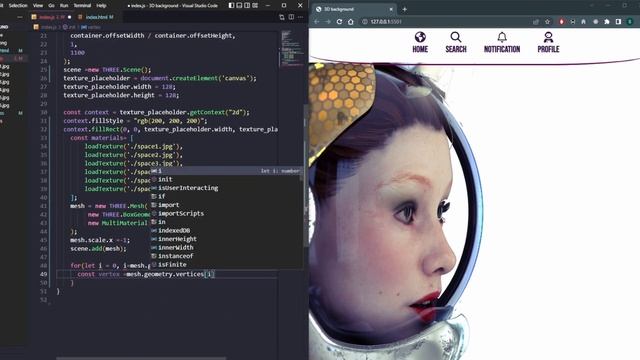This screenshot has width=640, height=360.
Task: Click the share page icon in address bar
Action: [x=536, y=22]
